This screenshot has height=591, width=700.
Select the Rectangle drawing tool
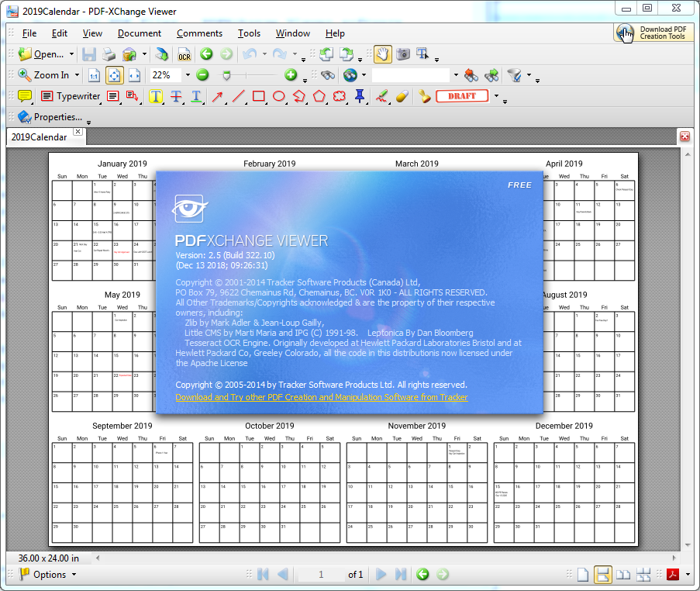pos(258,96)
